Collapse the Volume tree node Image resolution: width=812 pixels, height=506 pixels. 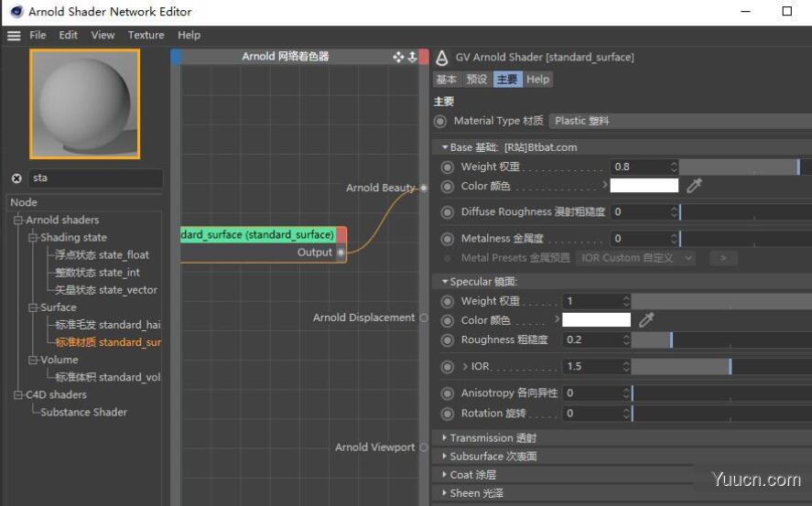point(33,360)
